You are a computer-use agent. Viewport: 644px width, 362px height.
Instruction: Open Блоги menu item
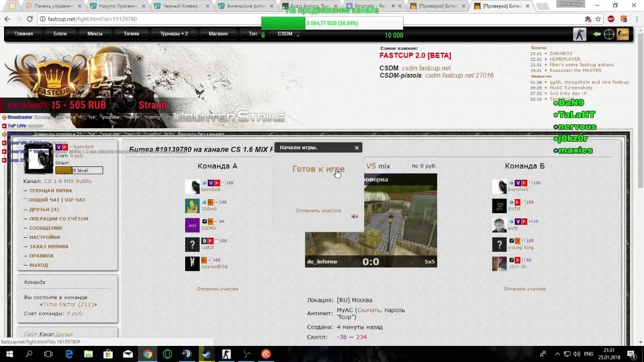(60, 34)
